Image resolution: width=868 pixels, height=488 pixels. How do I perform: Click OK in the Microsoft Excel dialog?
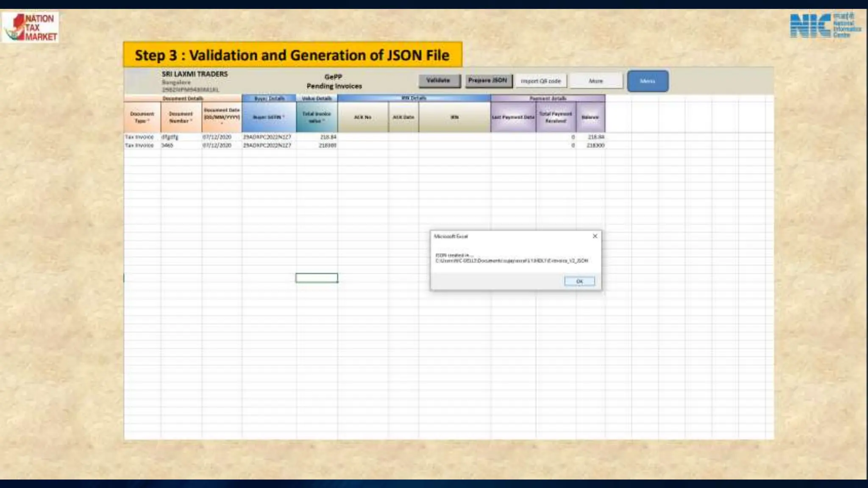tap(579, 281)
